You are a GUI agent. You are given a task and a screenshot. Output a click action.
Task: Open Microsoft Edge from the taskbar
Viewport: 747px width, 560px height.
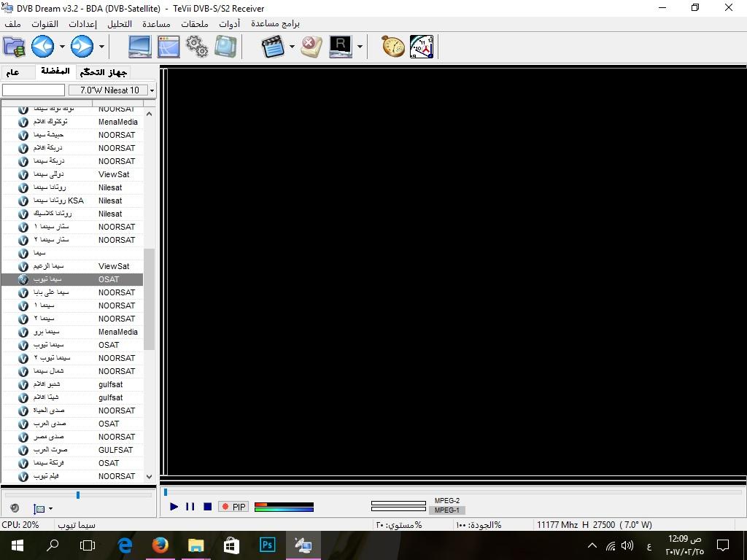point(125,545)
